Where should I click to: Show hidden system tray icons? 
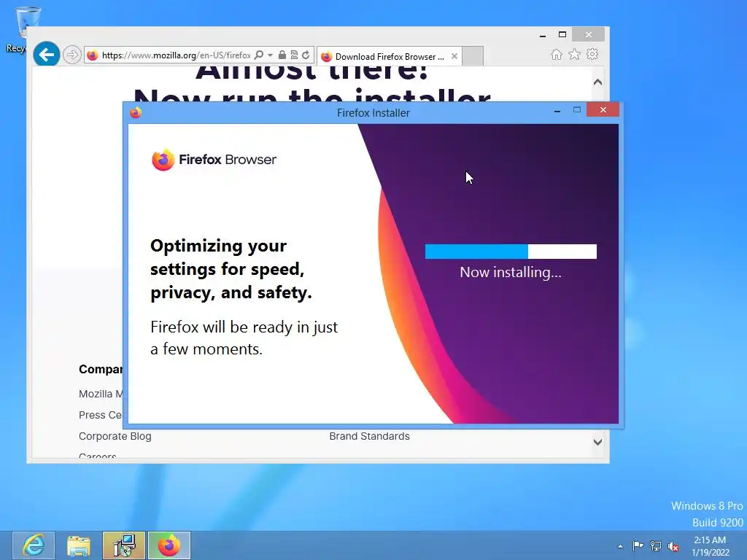pyautogui.click(x=620, y=546)
